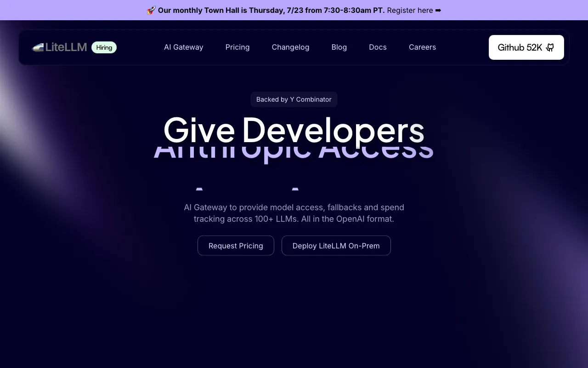Viewport: 588px width, 368px height.
Task: Go to the Pricing page
Action: click(x=237, y=47)
